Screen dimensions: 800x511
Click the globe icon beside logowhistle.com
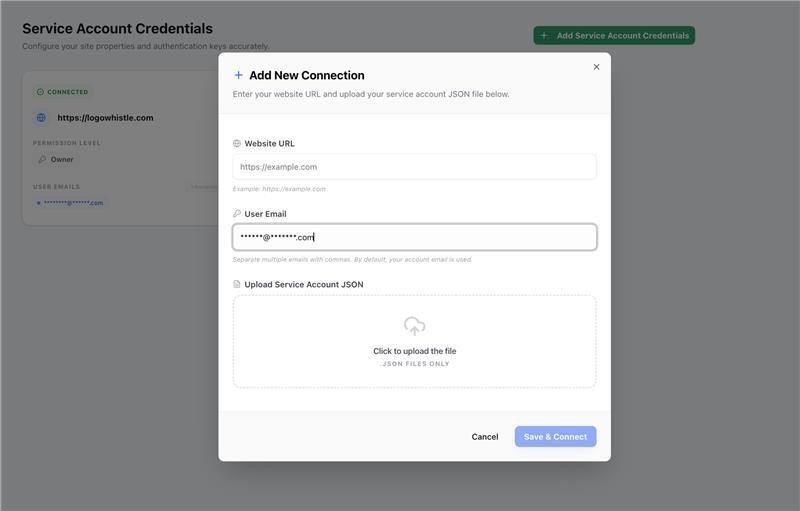41,118
